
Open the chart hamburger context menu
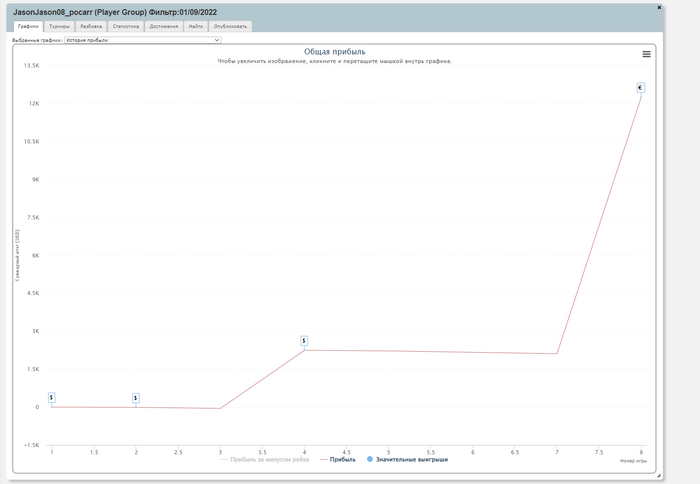(x=646, y=54)
